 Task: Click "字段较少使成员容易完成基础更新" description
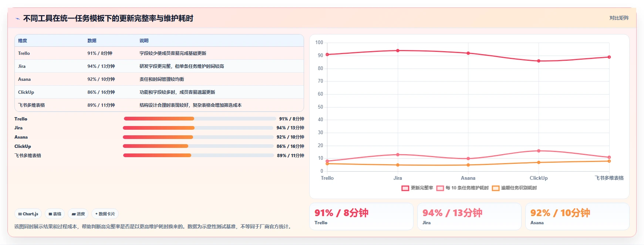(x=173, y=53)
